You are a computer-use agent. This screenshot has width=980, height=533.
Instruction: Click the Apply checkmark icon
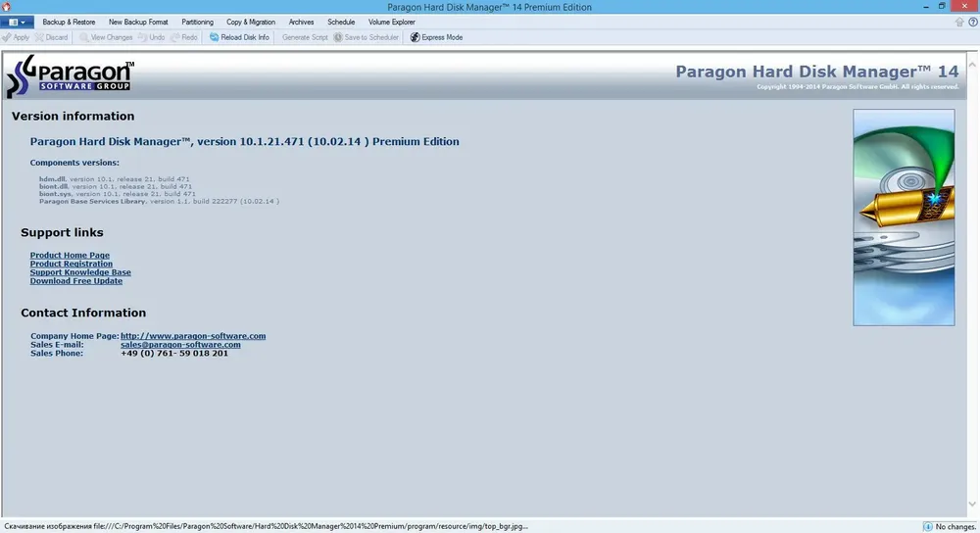[6, 37]
